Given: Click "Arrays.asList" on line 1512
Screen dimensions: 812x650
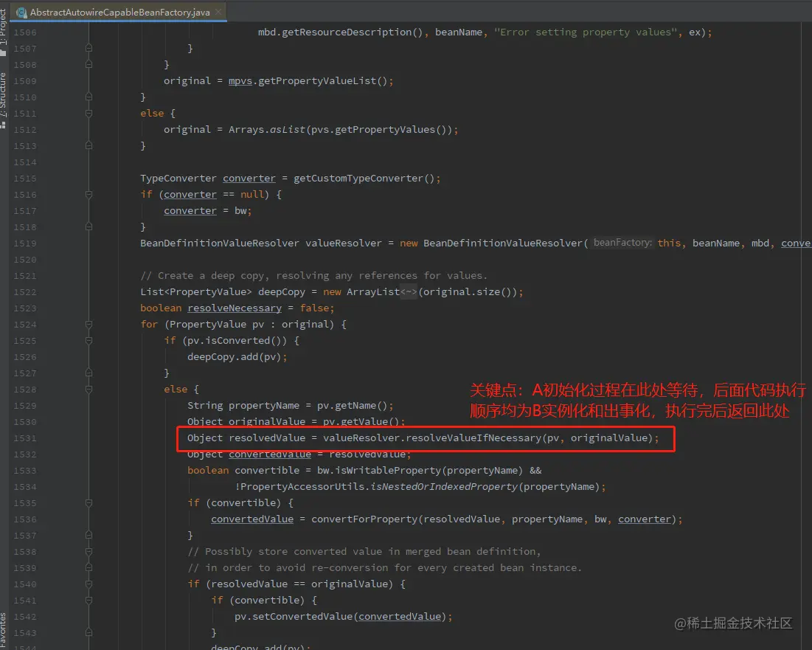Looking at the screenshot, I should click(x=267, y=129).
